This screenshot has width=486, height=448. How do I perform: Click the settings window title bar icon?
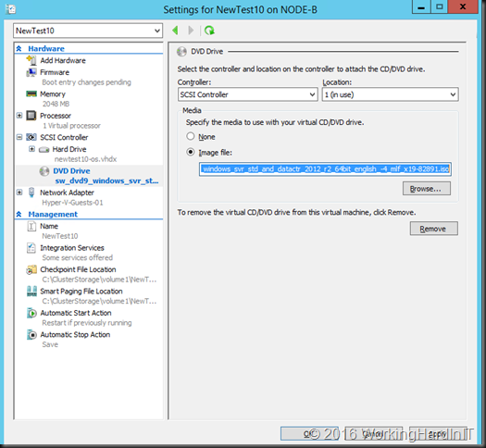11,9
